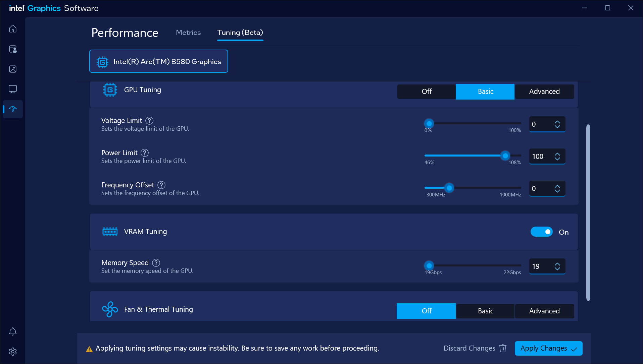Open the gaming profiles sidebar icon
This screenshot has height=364, width=643.
pos(13,49)
